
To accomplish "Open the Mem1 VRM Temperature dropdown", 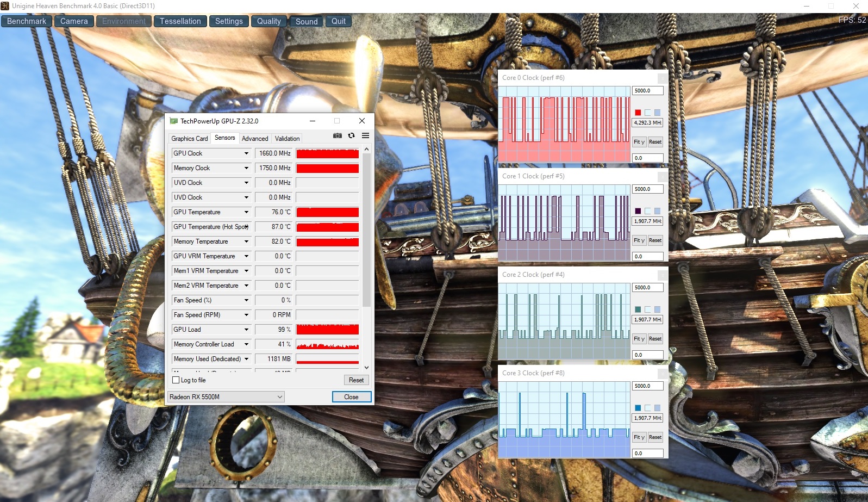I will click(x=246, y=271).
